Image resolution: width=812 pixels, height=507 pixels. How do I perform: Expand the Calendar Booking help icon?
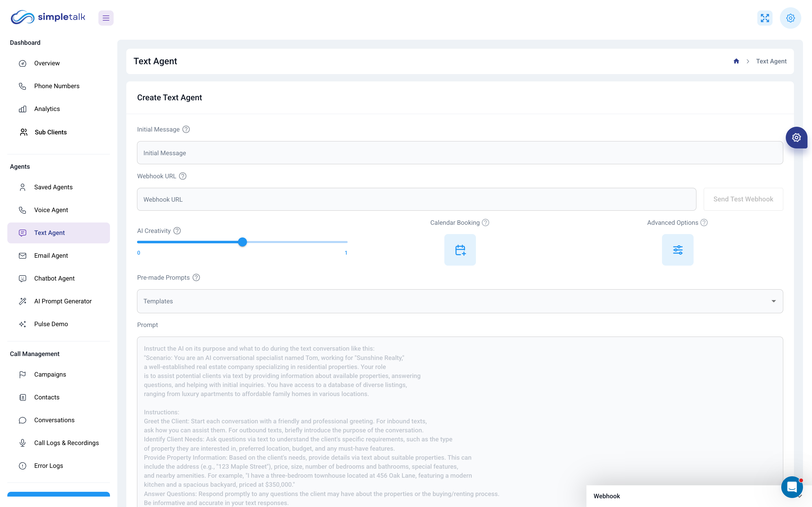tap(486, 222)
